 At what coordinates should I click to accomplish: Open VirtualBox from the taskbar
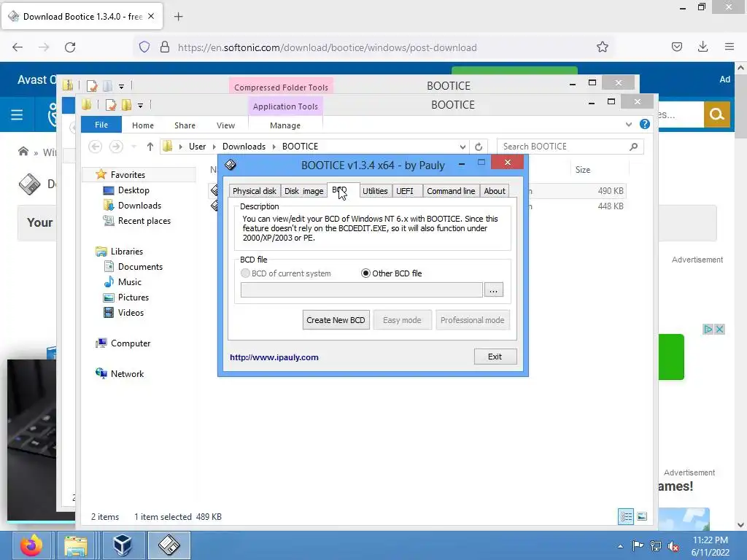tap(122, 545)
